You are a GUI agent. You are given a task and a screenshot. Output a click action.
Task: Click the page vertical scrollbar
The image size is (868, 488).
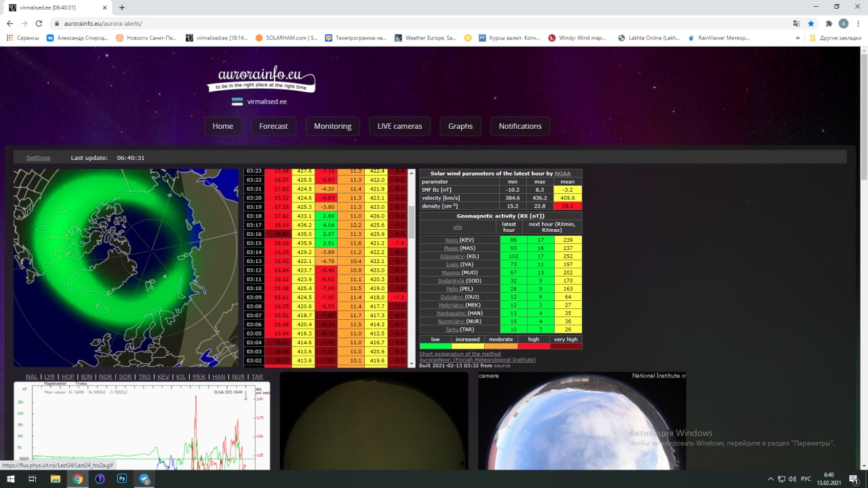pyautogui.click(x=864, y=258)
